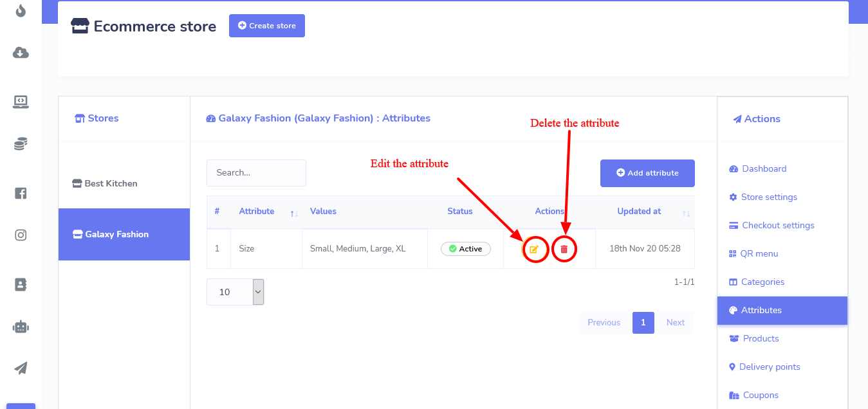This screenshot has height=409, width=868.
Task: Click the Store settings gear icon
Action: (x=733, y=197)
